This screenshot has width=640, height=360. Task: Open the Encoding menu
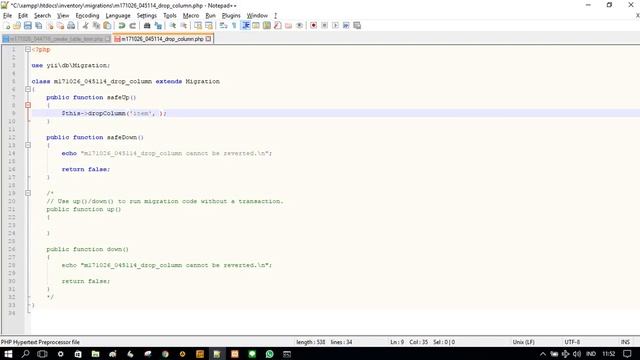[x=87, y=16]
